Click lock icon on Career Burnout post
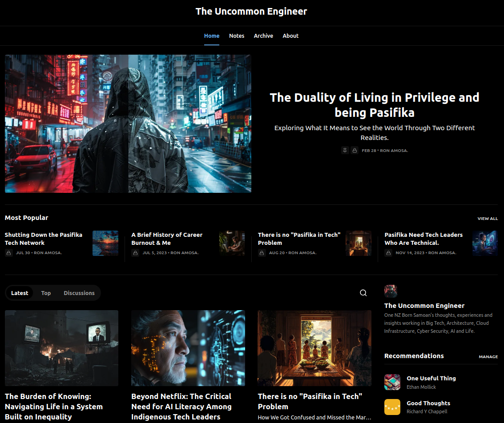504x423 pixels. (x=135, y=253)
